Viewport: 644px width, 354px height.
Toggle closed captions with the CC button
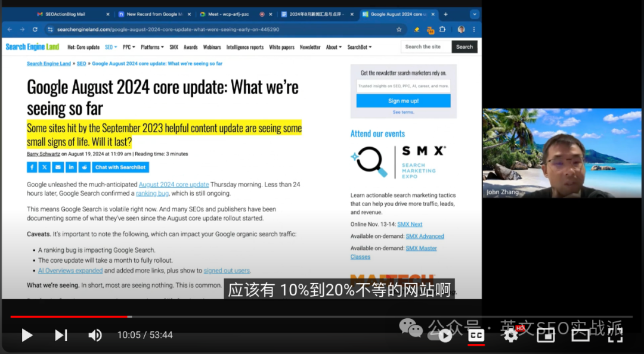point(476,335)
